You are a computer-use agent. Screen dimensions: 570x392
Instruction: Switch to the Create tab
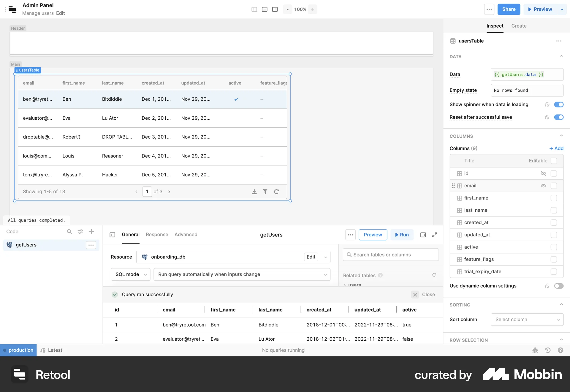[x=519, y=26]
